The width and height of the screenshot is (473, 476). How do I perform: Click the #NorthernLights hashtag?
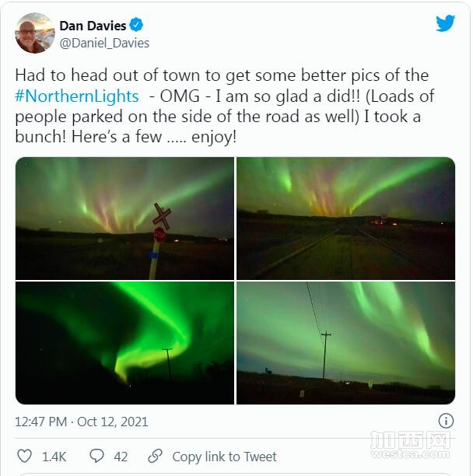pyautogui.click(x=77, y=96)
